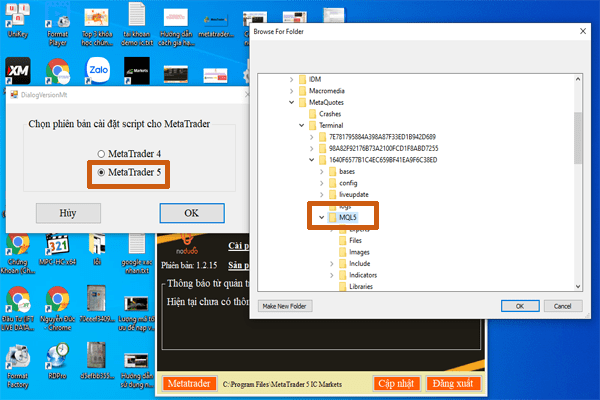Open the d5ef8b355 image file icon
This screenshot has height=400, width=600.
(96, 360)
